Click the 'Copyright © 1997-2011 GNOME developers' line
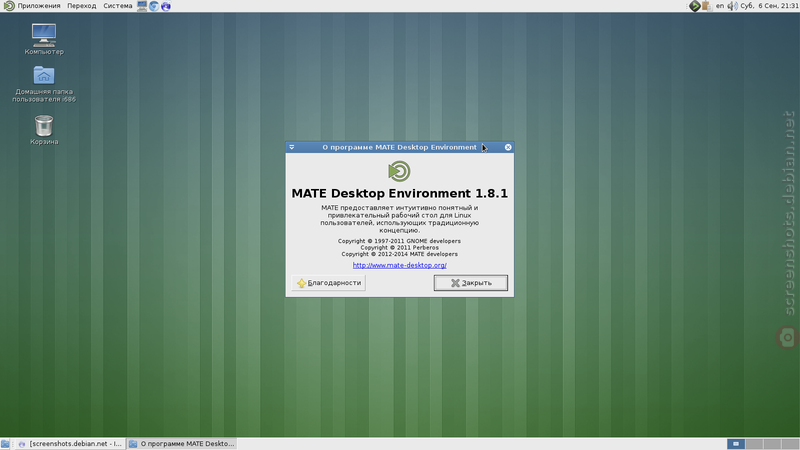This screenshot has height=450, width=800. click(x=399, y=241)
